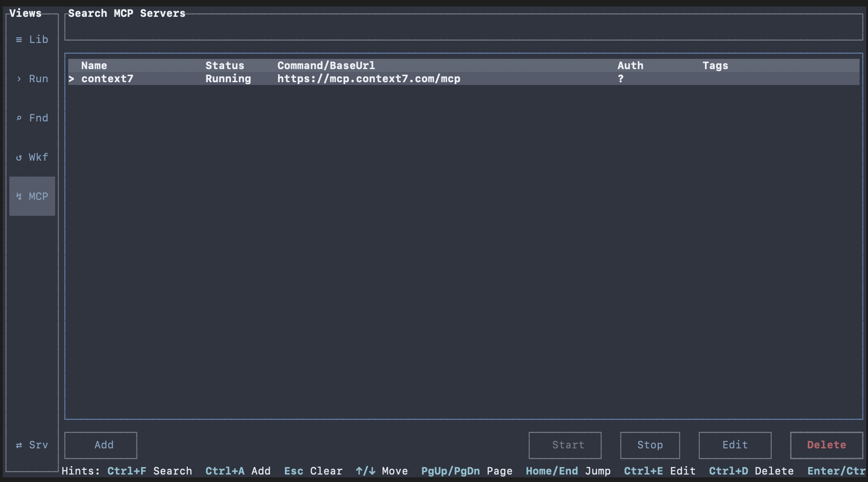
Task: Click the Auth column header
Action: pos(630,65)
